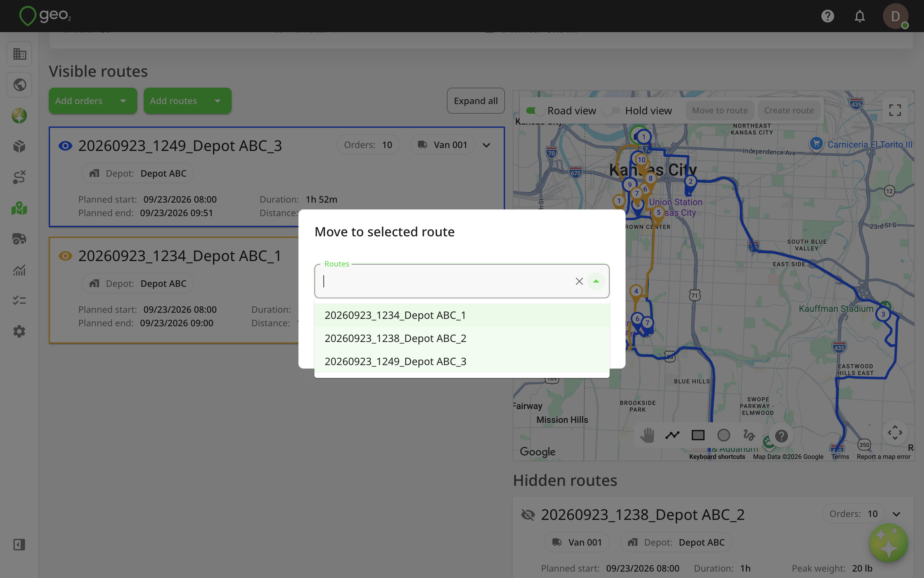Open the notifications bell
Viewport: 924px width, 578px height.
[860, 16]
